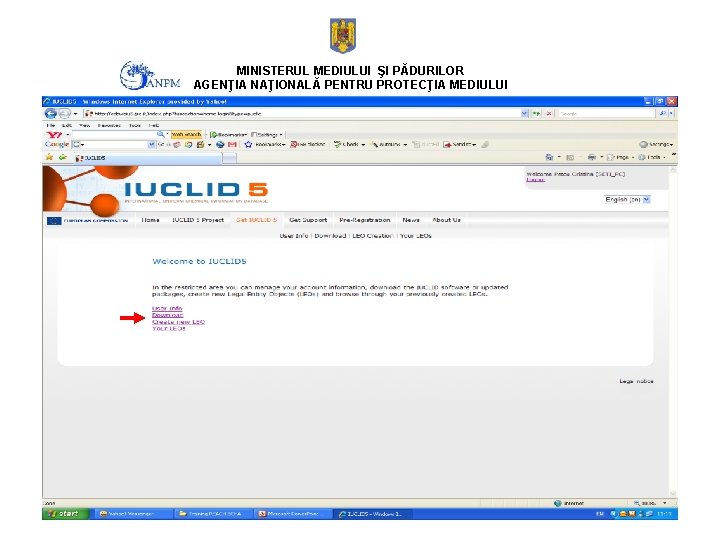Viewport: 720px width, 540px height.
Task: Click the search magnifier button
Action: [662, 113]
